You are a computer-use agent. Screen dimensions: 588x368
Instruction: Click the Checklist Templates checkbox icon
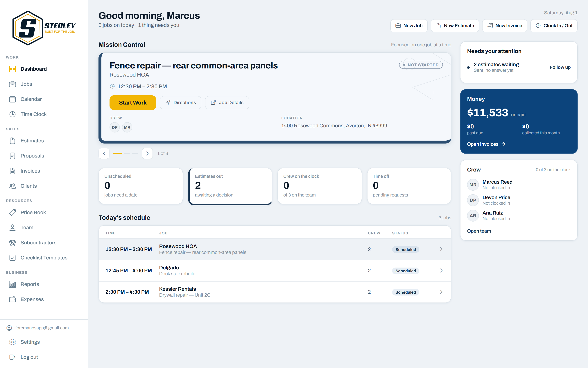[x=12, y=258]
